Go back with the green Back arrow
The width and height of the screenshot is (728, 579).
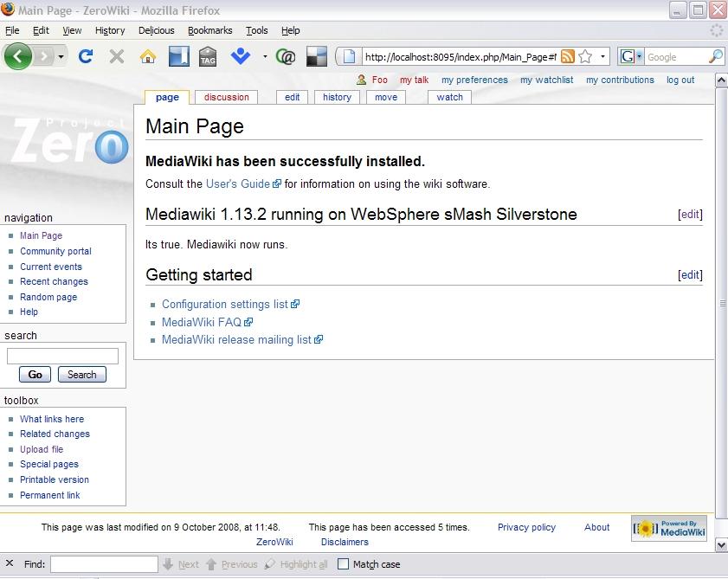17,56
